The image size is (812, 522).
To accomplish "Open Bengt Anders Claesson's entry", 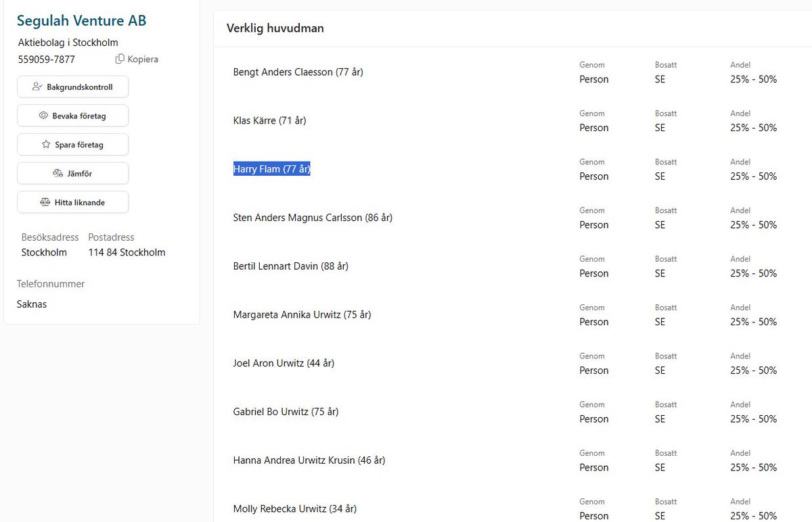I will tap(298, 72).
